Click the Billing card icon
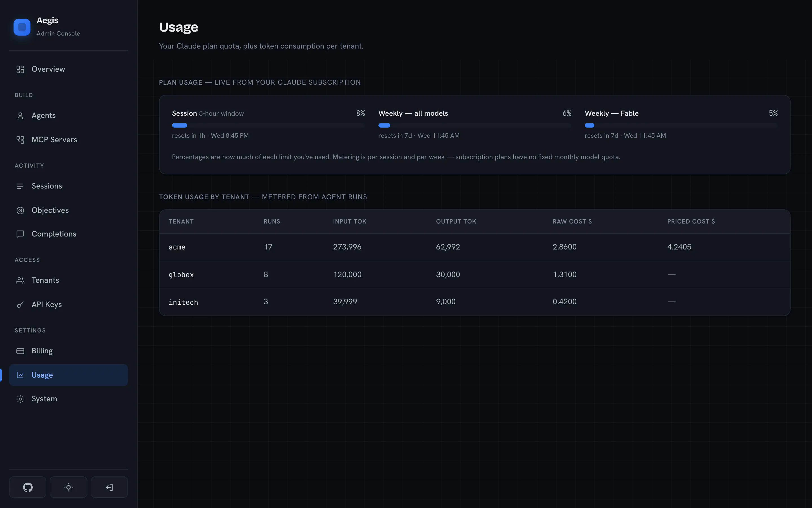The height and width of the screenshot is (508, 812). tap(20, 351)
